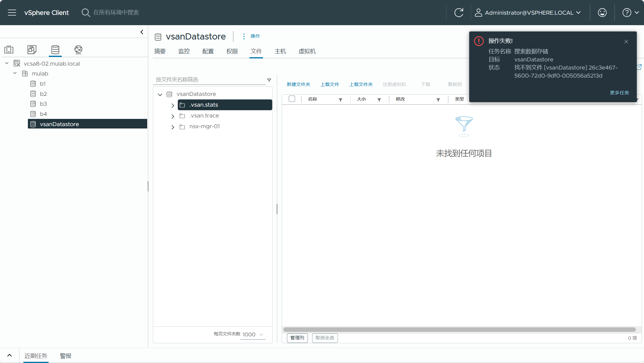The width and height of the screenshot is (644, 363).
Task: Switch to the 监控 tab
Action: (x=184, y=51)
